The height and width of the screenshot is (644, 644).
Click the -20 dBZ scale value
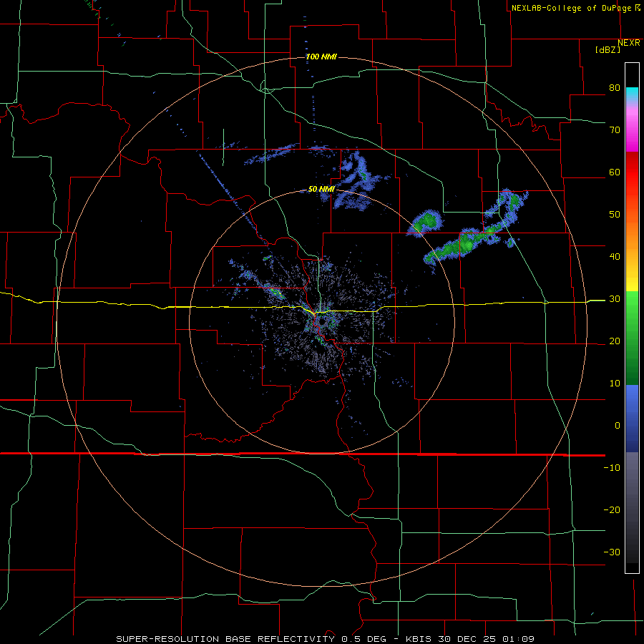coord(612,510)
